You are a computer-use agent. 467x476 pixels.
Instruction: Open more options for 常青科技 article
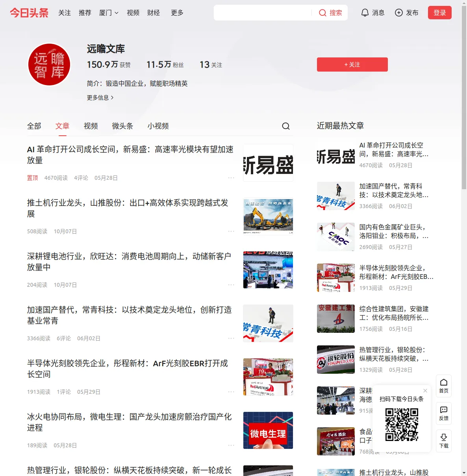pos(231,338)
